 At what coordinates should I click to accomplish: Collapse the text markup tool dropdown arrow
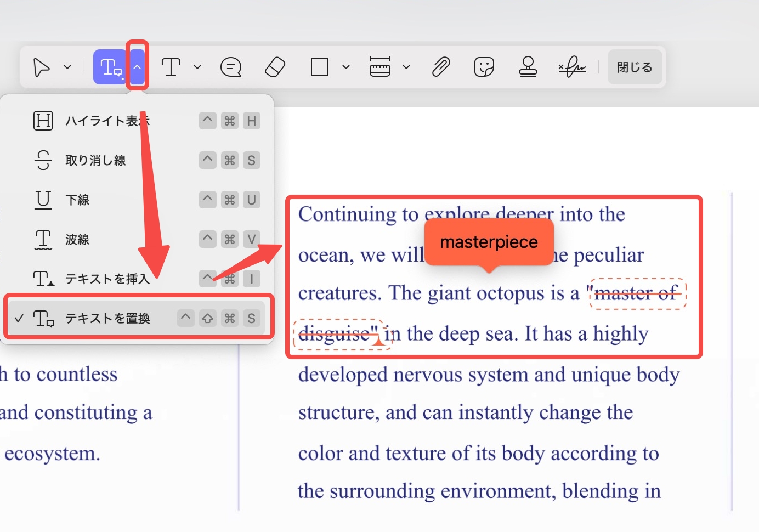(137, 67)
